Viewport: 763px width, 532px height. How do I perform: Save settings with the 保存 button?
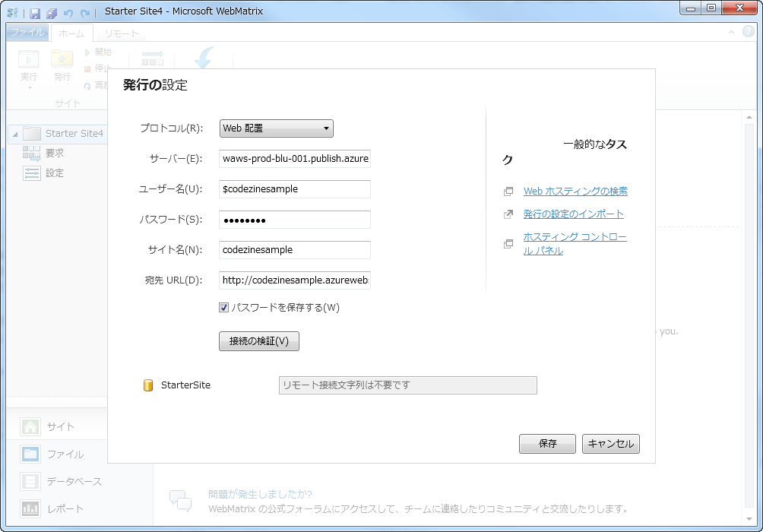[547, 444]
